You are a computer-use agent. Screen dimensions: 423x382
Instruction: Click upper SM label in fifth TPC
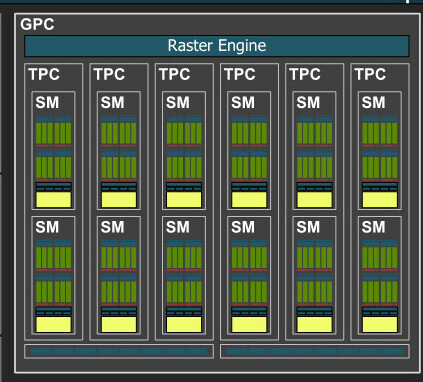click(x=308, y=102)
